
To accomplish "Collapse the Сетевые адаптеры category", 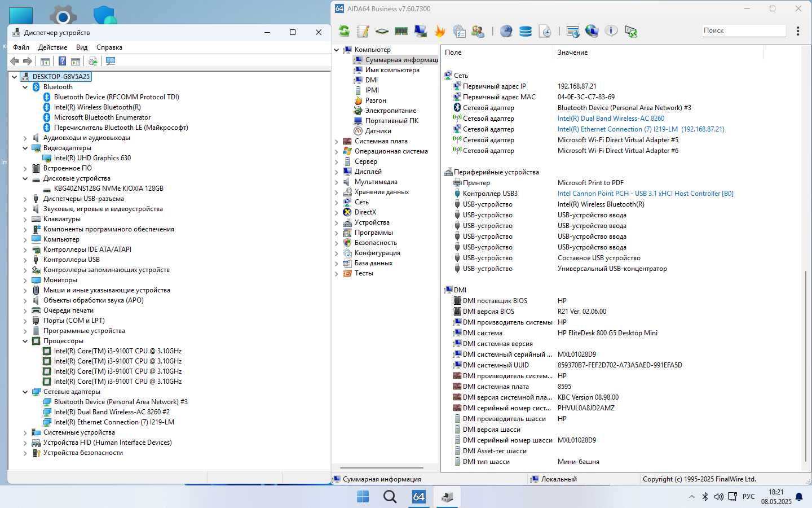I will click(x=25, y=392).
